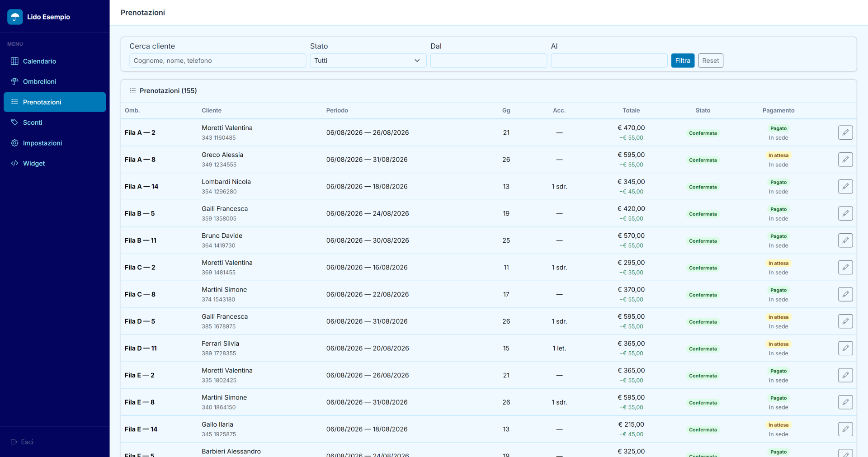Click the 1 let. accessory cell for Ferrari Silvia
The image size is (868, 457).
pos(559,348)
